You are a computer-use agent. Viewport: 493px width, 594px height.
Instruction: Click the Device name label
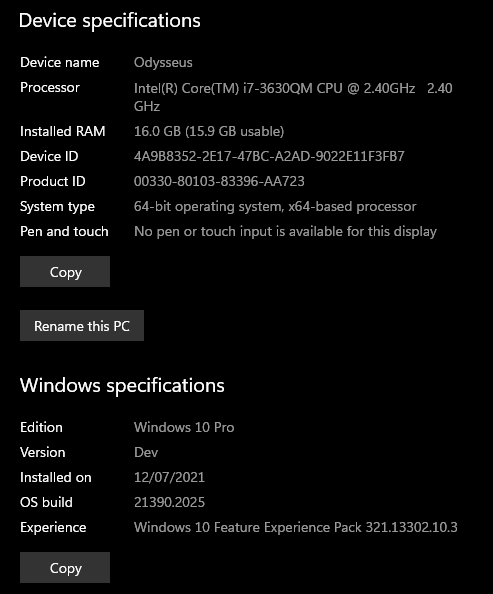click(59, 63)
